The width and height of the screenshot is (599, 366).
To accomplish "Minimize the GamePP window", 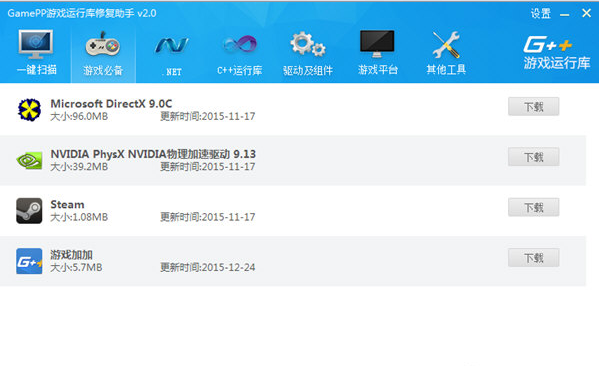I will point(565,15).
